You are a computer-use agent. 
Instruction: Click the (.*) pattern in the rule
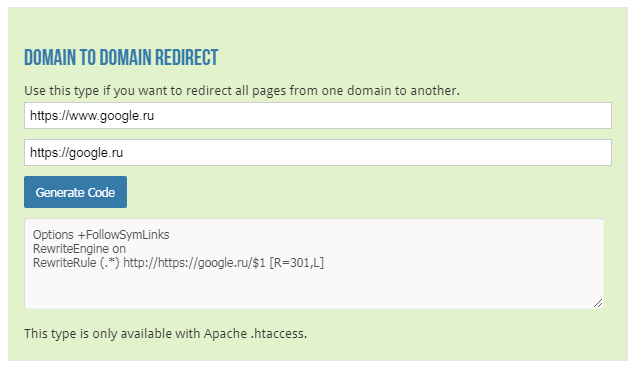110,262
